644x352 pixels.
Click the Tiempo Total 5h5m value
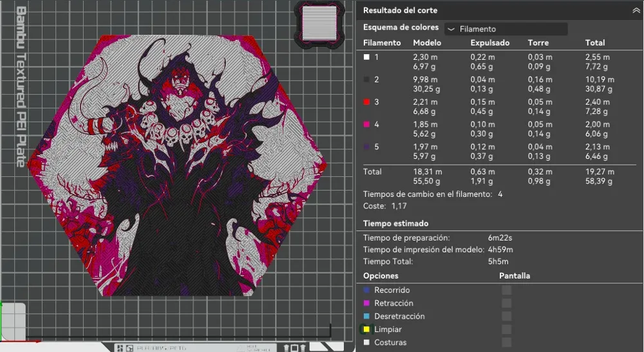(498, 262)
